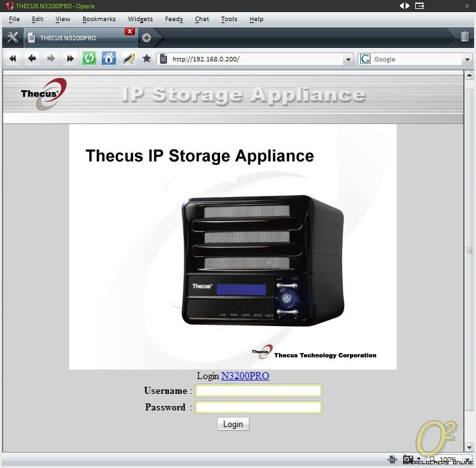The width and height of the screenshot is (476, 468).
Task: Click the NAS device product image
Action: pyautogui.click(x=262, y=260)
